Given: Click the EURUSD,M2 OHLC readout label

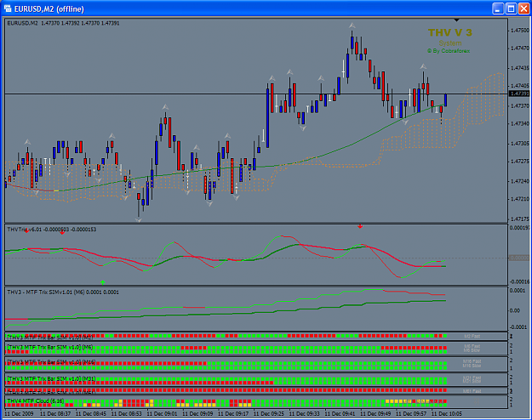Looking at the screenshot, I should pyautogui.click(x=63, y=23).
